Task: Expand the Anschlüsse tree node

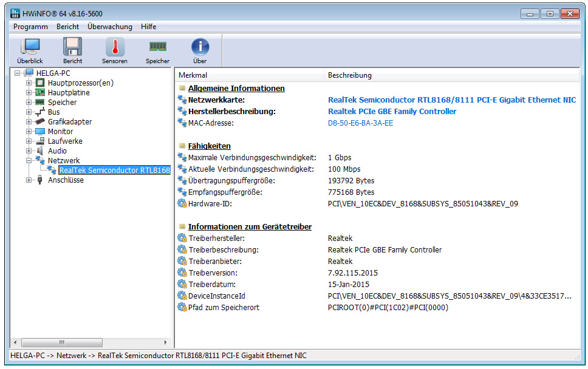Action: (x=29, y=180)
